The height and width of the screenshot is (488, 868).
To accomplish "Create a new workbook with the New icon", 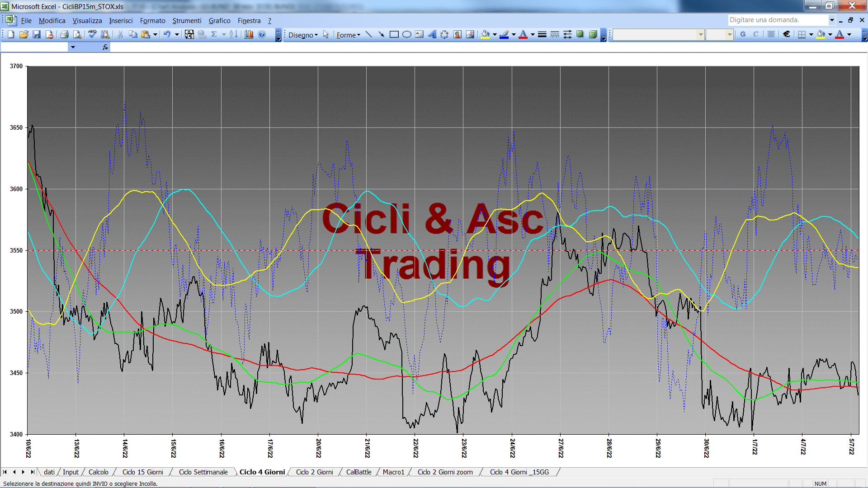I will click(x=11, y=34).
